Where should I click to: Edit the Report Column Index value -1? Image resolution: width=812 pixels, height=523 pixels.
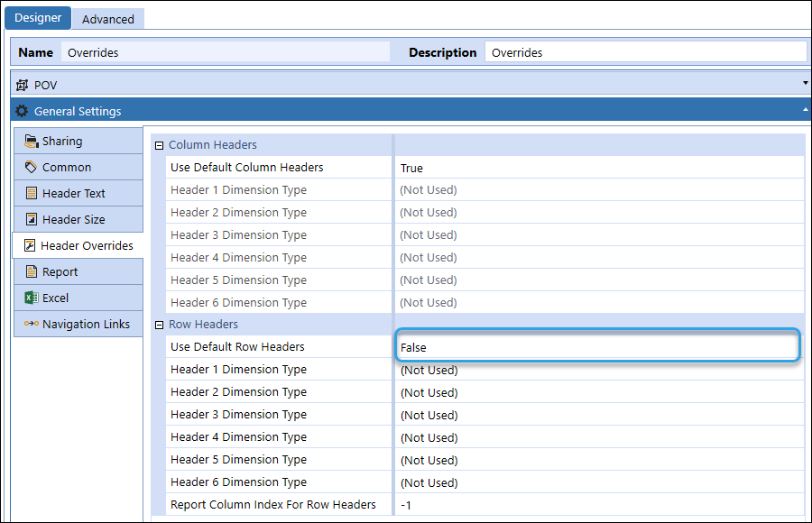tap(599, 505)
